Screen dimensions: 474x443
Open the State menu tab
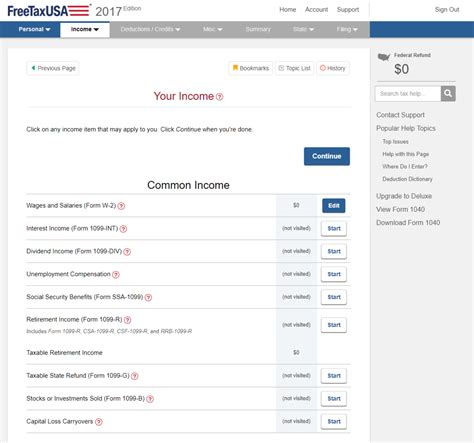tap(303, 29)
